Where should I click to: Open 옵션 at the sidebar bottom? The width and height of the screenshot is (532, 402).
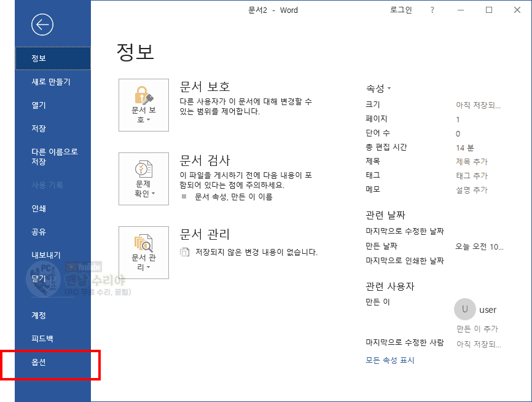tap(39, 362)
